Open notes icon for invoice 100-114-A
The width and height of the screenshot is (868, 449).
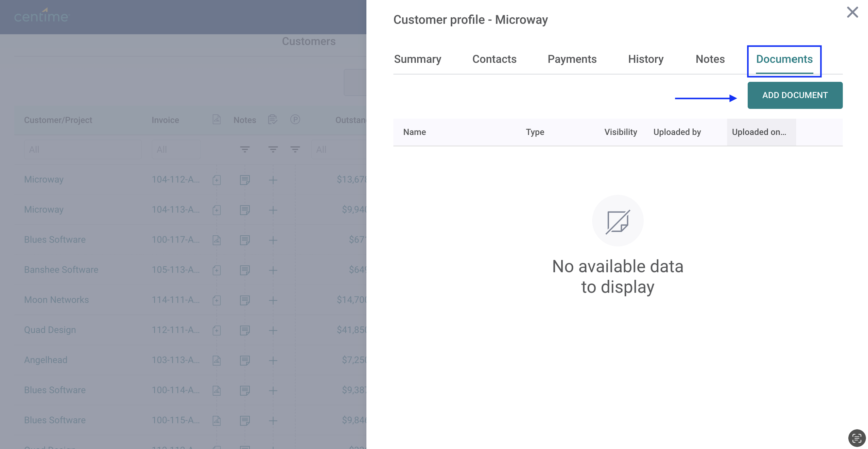point(244,390)
